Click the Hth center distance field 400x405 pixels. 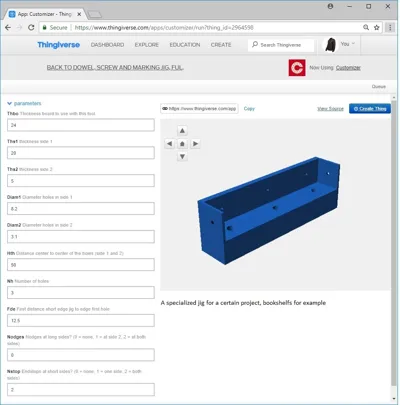[81, 265]
